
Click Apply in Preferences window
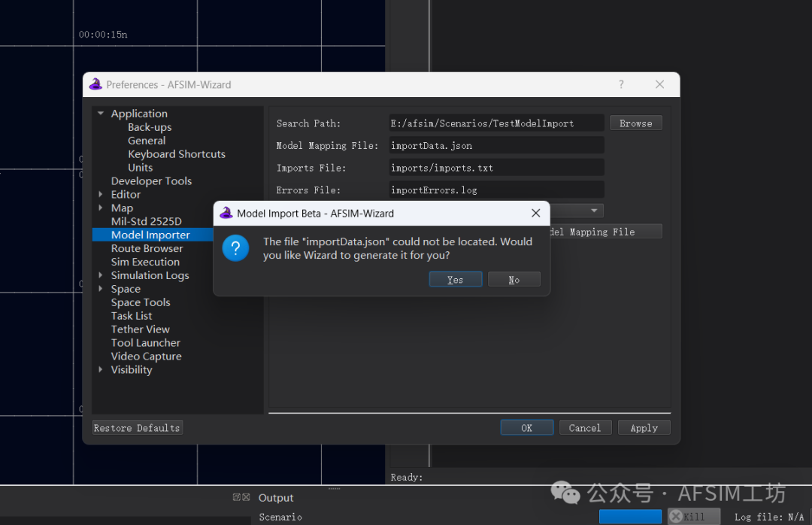[x=644, y=427]
